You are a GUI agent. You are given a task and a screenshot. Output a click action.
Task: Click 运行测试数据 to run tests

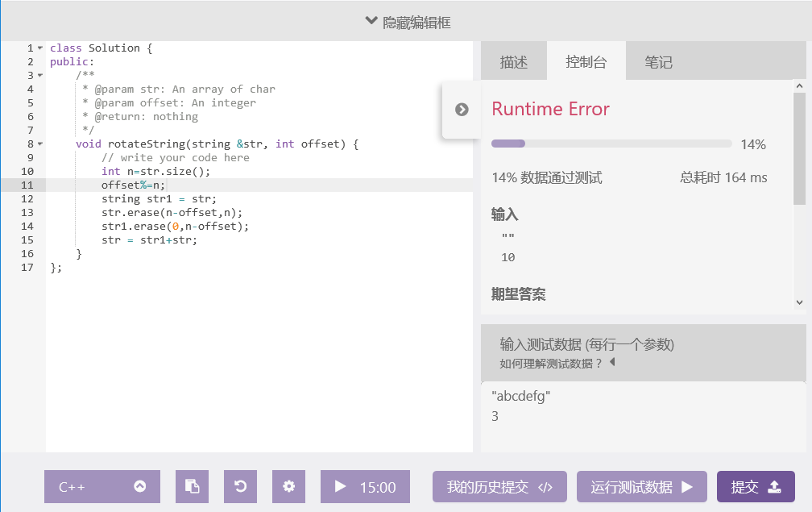click(641, 487)
